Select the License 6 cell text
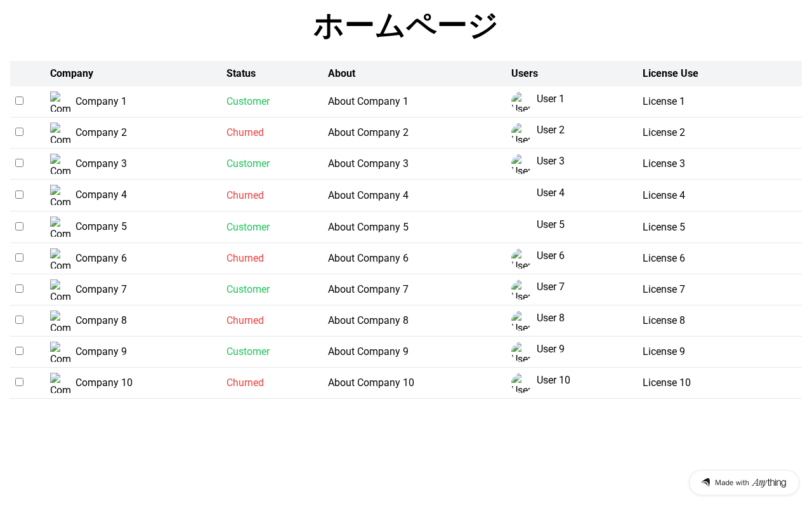 click(664, 258)
